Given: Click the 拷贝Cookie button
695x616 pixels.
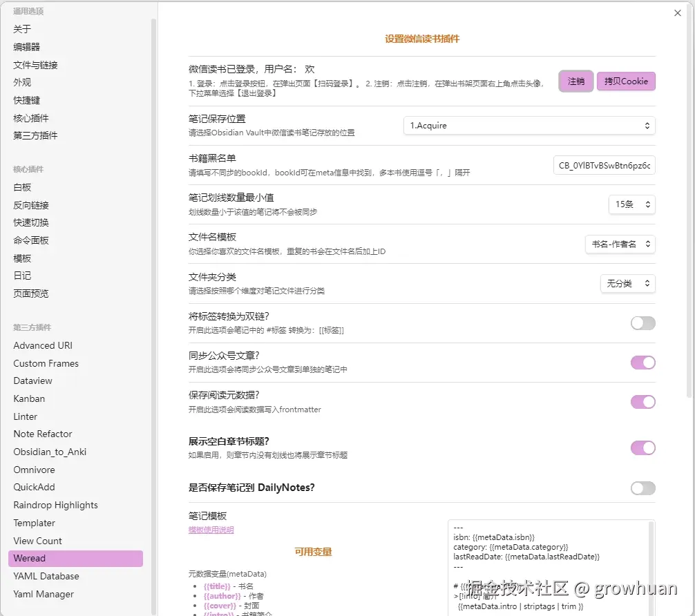Looking at the screenshot, I should (626, 81).
